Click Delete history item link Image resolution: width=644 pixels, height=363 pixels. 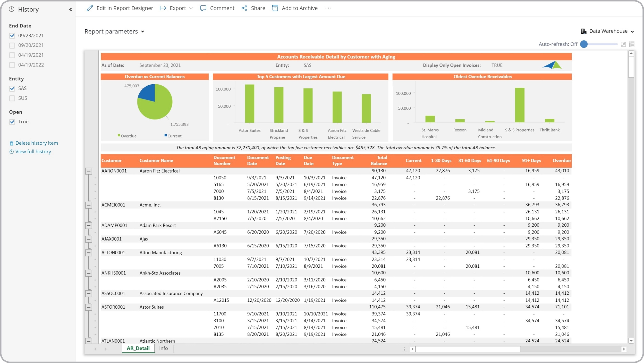click(x=37, y=143)
